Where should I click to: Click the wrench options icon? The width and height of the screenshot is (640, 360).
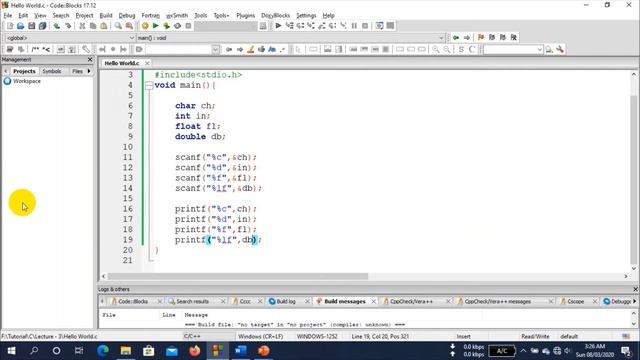coord(560,49)
